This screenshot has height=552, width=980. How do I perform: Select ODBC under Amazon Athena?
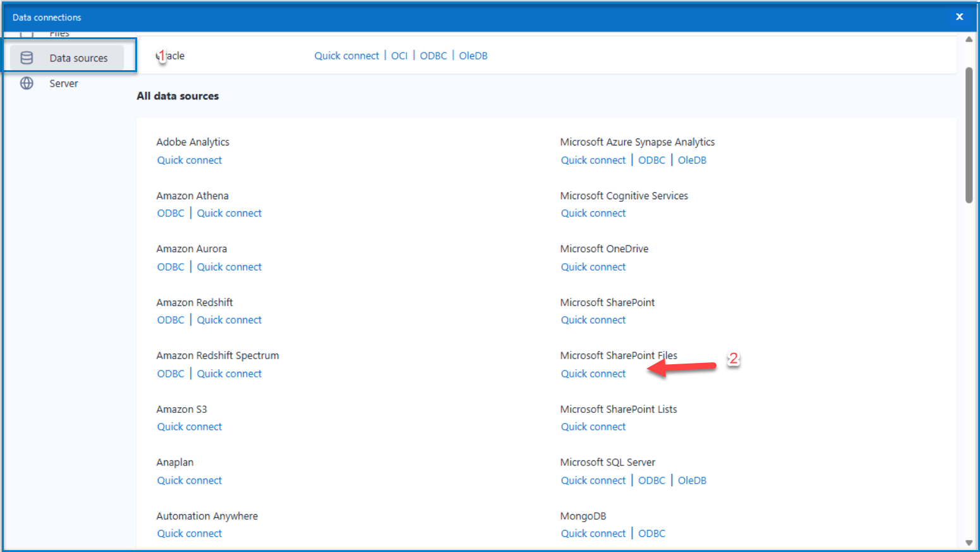click(x=171, y=213)
